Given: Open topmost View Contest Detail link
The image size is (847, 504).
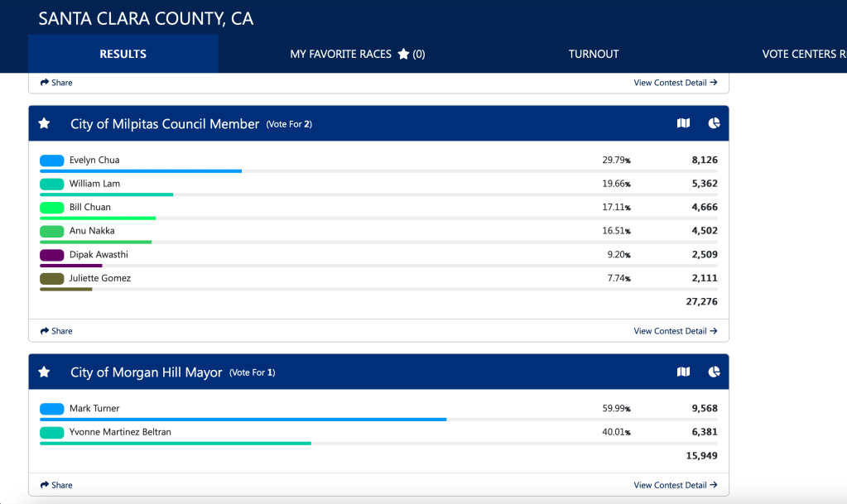Looking at the screenshot, I should (x=675, y=83).
